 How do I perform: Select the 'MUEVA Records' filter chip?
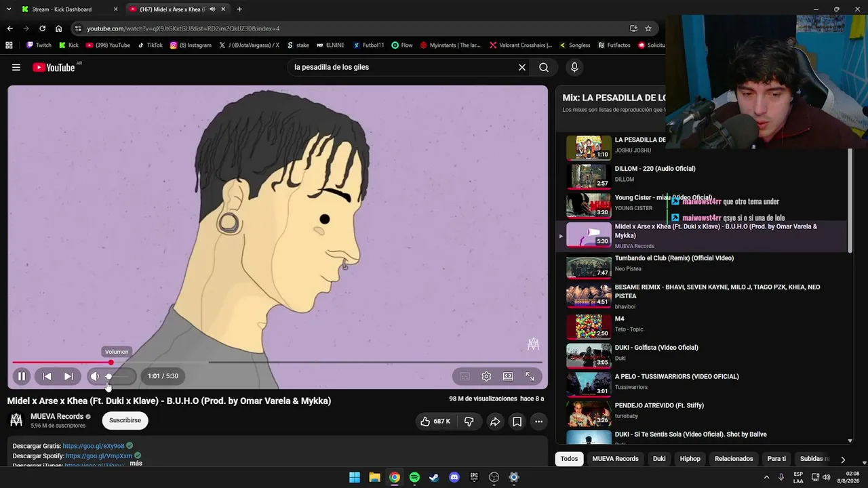click(616, 459)
